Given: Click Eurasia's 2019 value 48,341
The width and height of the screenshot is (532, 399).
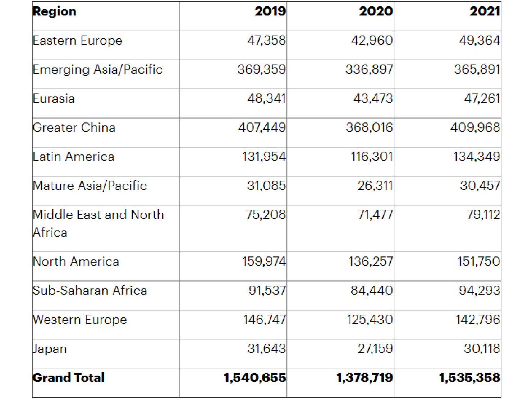Looking at the screenshot, I should [x=266, y=98].
